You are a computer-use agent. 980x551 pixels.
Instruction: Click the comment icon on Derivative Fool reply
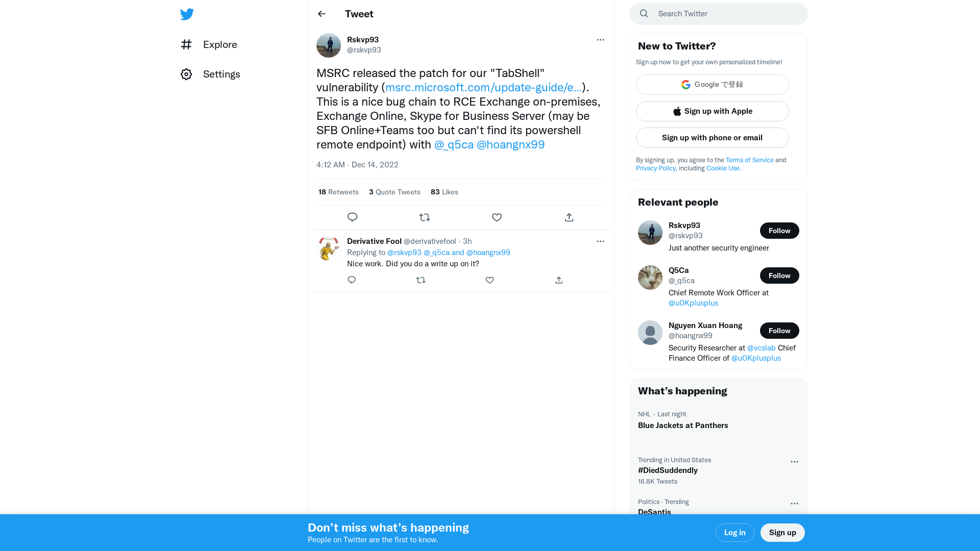351,280
